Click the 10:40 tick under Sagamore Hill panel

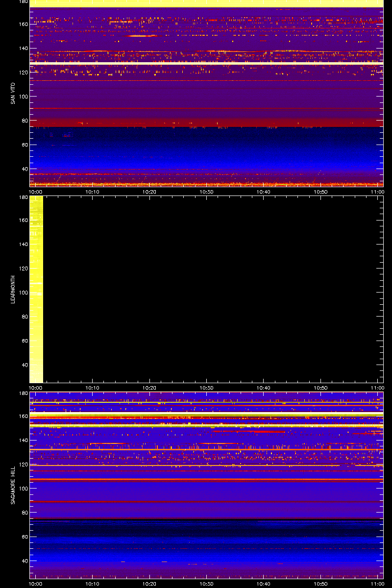pos(264,584)
